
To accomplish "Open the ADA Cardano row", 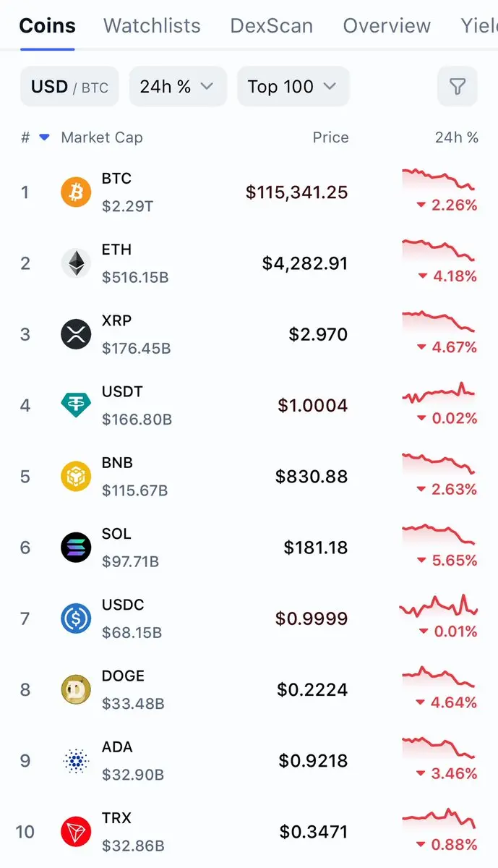I will 249,761.
